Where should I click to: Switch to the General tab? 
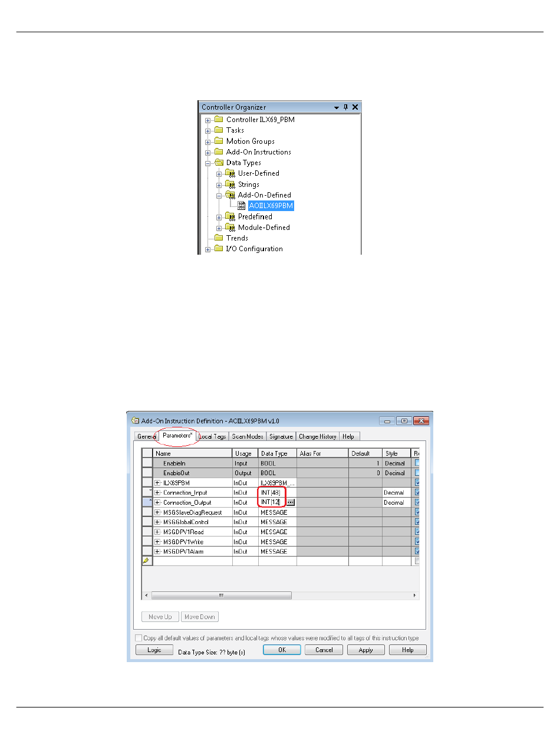click(146, 436)
